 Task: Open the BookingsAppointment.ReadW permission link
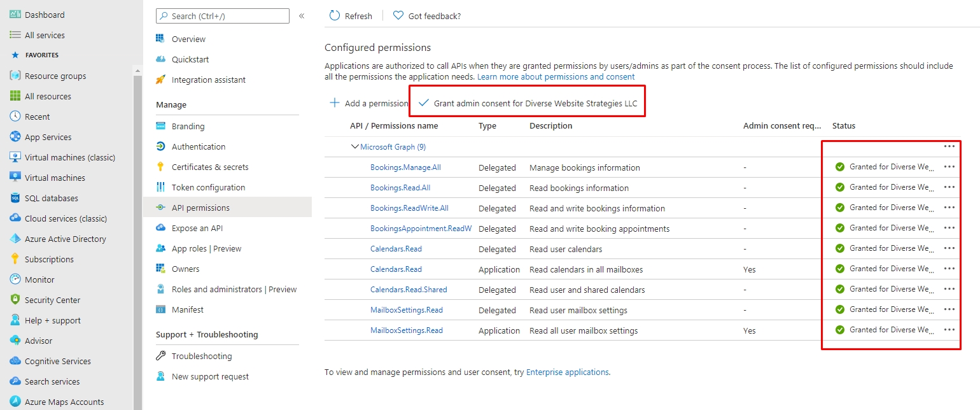coord(421,229)
